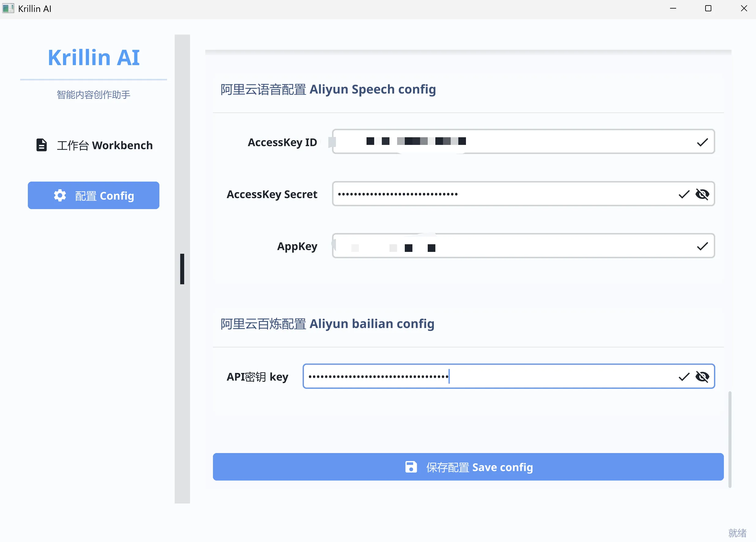
Task: Click the floppy disk save icon
Action: coord(411,467)
